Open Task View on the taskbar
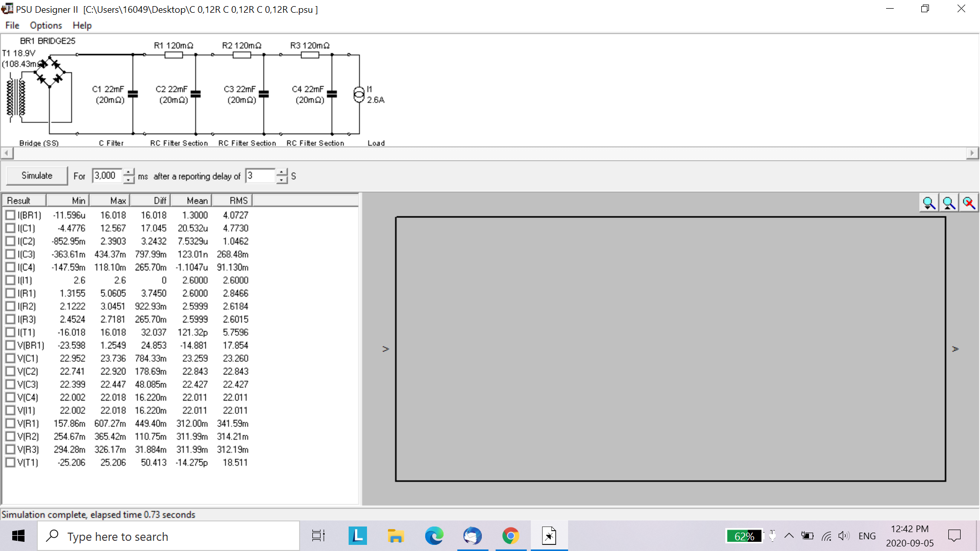Viewport: 980px width, 551px height. point(318,536)
